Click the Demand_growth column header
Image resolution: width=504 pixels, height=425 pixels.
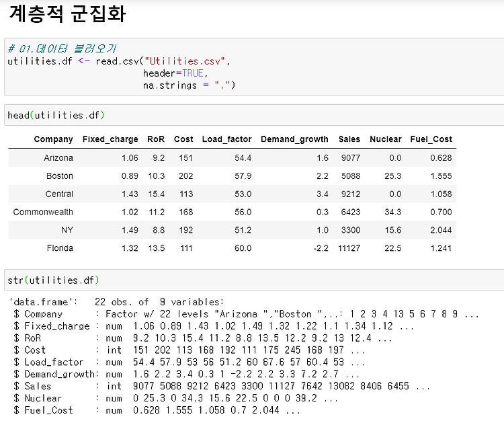point(294,139)
